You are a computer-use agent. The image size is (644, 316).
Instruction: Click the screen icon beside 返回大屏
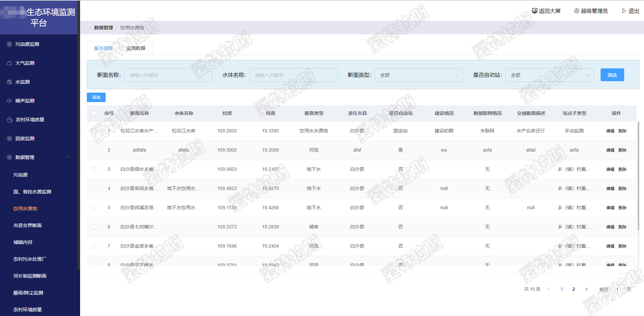pyautogui.click(x=534, y=11)
